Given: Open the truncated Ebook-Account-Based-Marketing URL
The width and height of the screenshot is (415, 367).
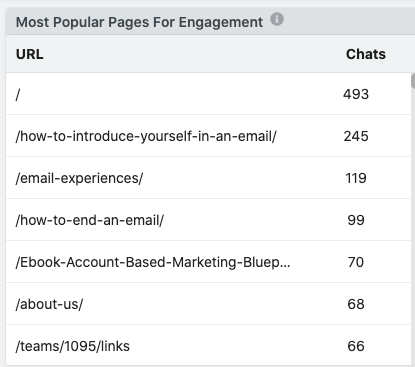Looking at the screenshot, I should pos(153,262).
